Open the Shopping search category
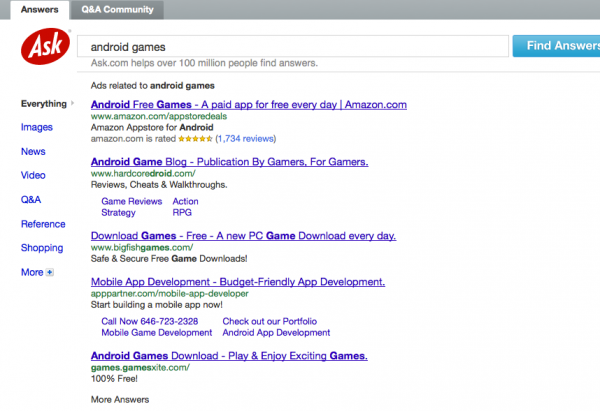This screenshot has width=600, height=411. coord(42,248)
